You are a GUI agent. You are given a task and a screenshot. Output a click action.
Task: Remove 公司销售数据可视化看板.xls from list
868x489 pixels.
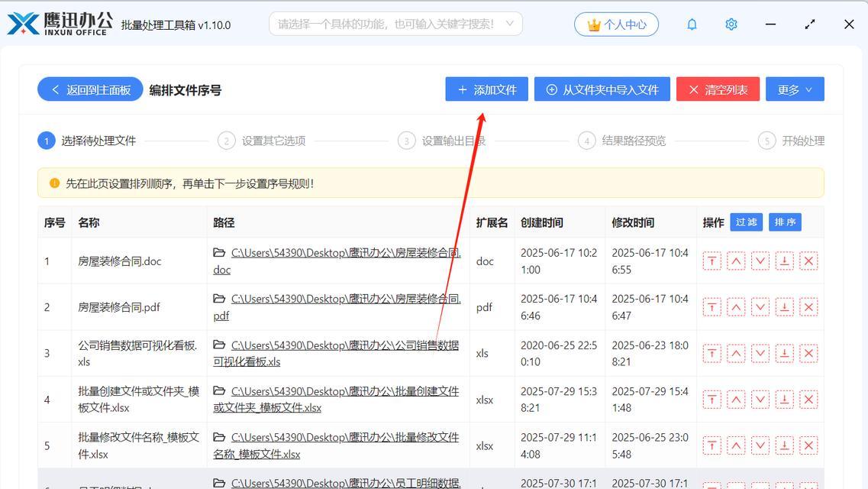pyautogui.click(x=808, y=353)
